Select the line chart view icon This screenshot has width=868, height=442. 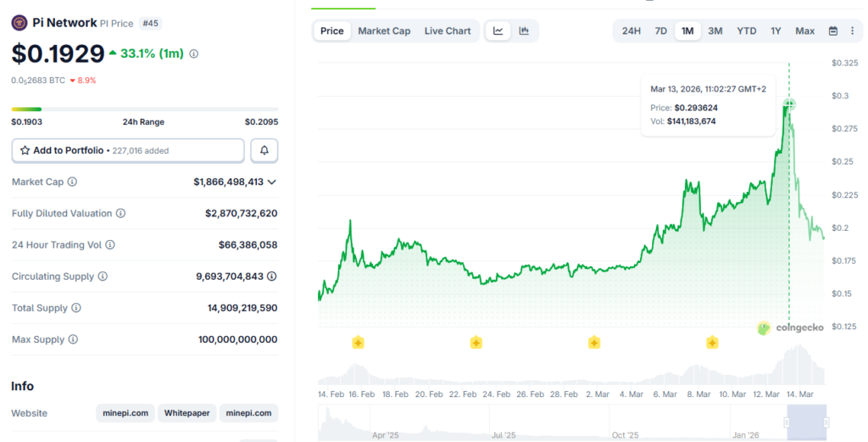[498, 31]
